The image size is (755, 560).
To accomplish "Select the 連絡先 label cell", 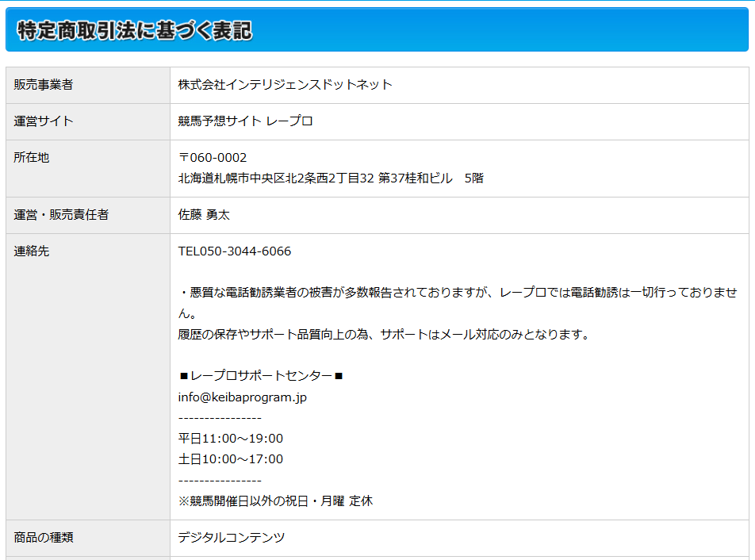I will [x=88, y=377].
